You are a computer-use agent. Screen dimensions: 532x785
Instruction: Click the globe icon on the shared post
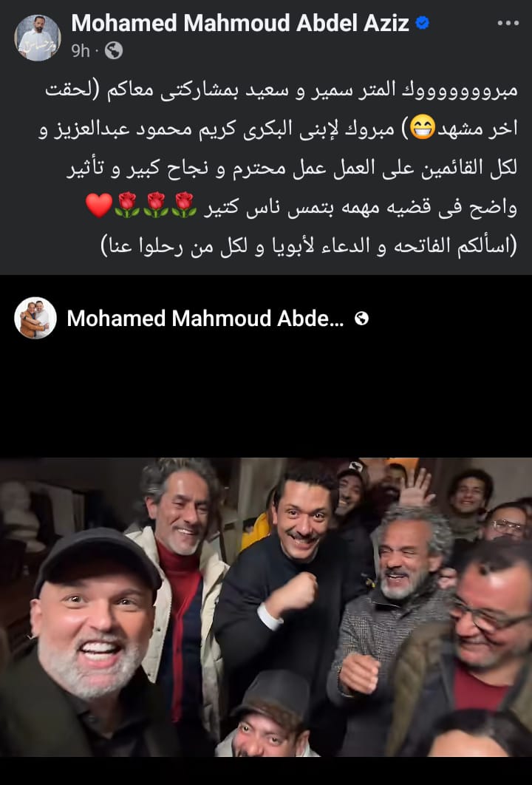tap(361, 319)
